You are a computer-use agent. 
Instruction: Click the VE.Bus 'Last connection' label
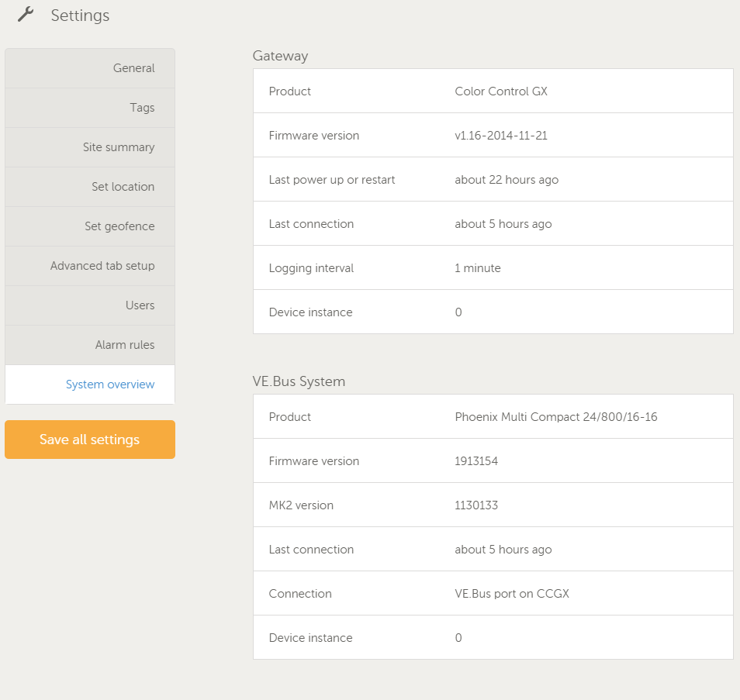[311, 550]
